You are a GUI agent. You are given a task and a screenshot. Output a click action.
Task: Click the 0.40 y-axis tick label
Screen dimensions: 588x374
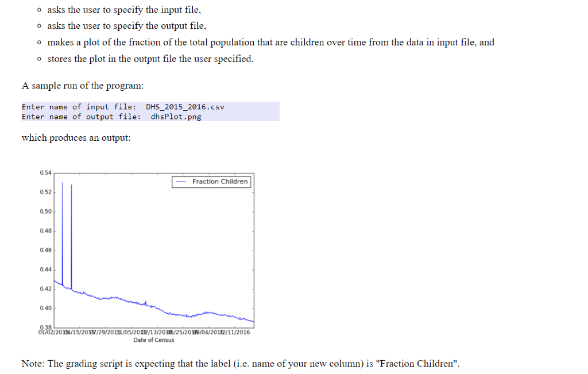tap(45, 309)
